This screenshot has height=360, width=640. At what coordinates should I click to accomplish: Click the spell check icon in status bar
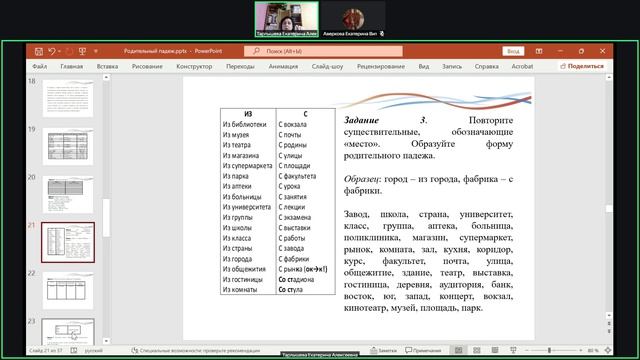[74, 350]
